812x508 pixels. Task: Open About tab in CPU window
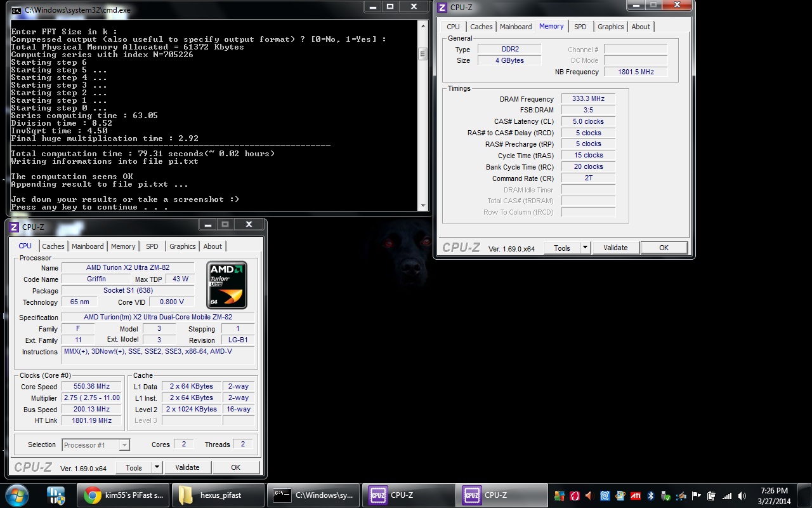[x=213, y=246]
